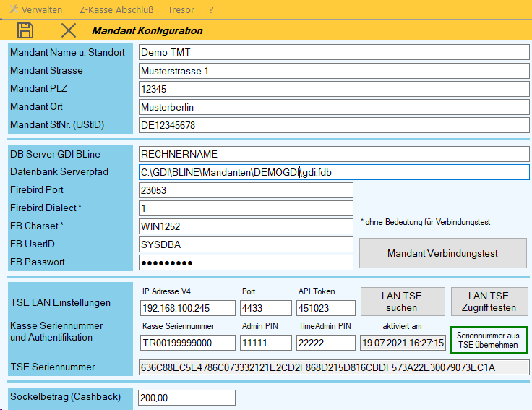532x410 pixels.
Task: Click the Mandant PLZ label
Action: click(x=39, y=88)
